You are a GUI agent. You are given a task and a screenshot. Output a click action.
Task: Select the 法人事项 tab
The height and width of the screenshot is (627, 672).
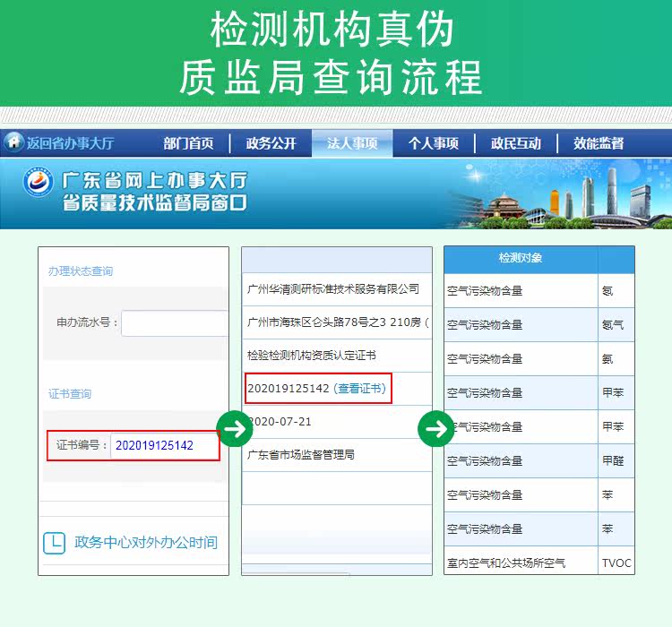352,143
